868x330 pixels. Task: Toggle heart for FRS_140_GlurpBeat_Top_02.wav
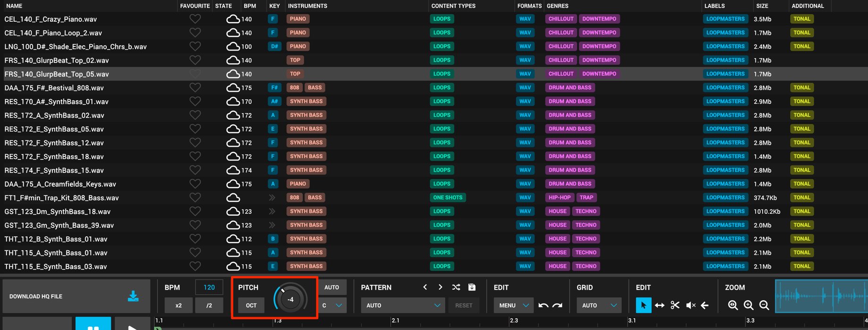coord(195,60)
